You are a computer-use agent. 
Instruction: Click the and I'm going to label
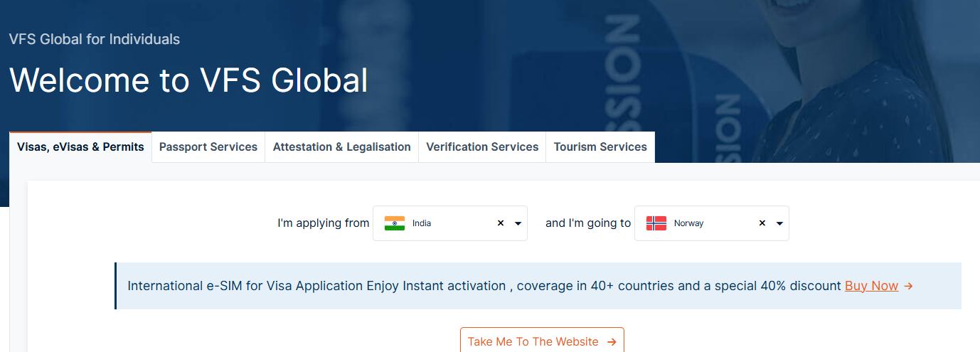point(588,223)
